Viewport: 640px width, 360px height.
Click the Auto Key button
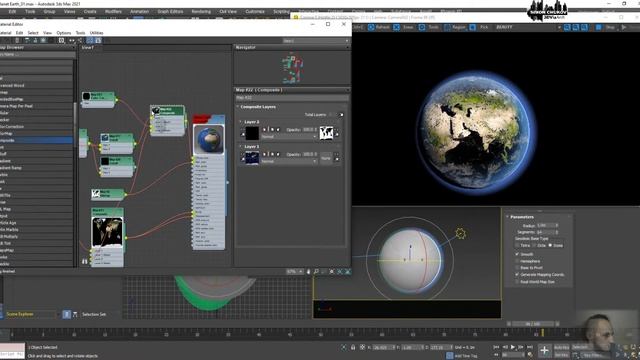pyautogui.click(x=561, y=347)
